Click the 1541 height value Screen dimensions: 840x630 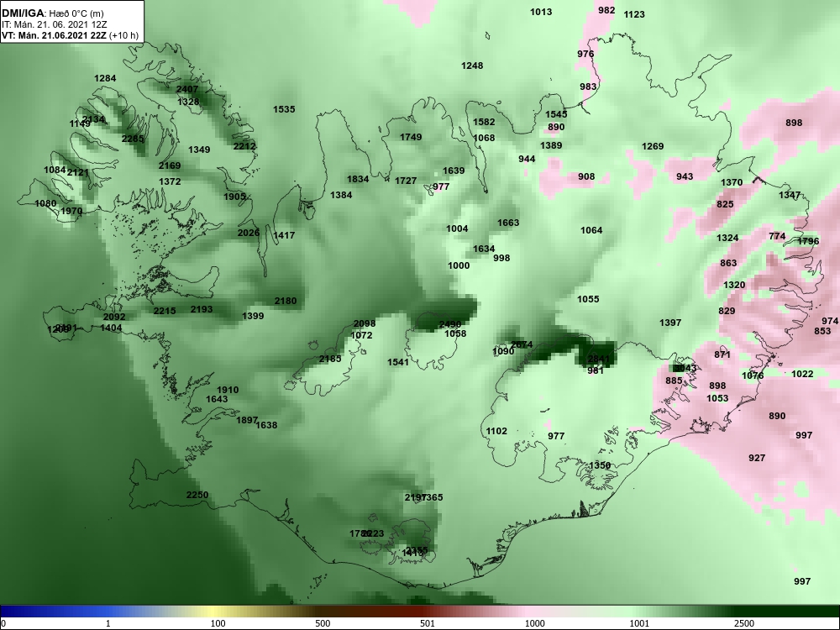coord(398,362)
